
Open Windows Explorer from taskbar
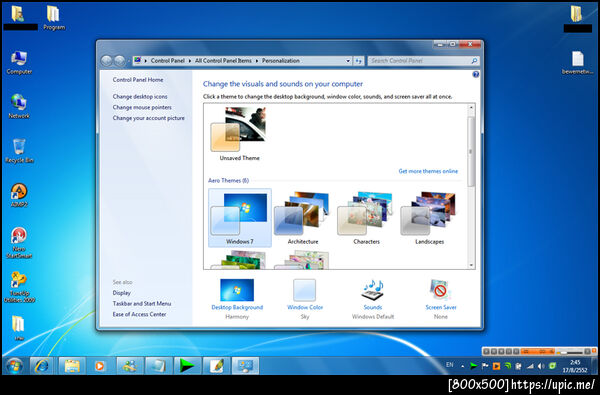(x=72, y=366)
